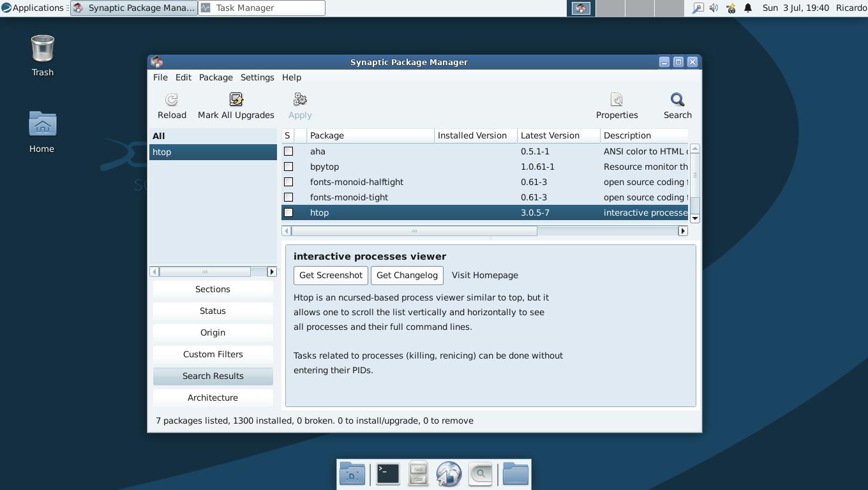Screen dimensions: 868x490
Task: Sort by the Latest Version column header
Action: pyautogui.click(x=558, y=135)
